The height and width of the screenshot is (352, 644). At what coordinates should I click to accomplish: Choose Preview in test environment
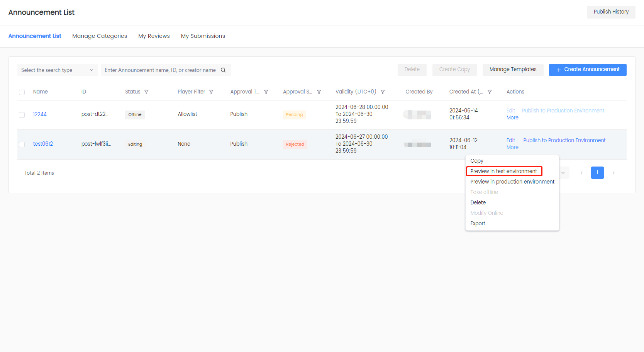[503, 171]
